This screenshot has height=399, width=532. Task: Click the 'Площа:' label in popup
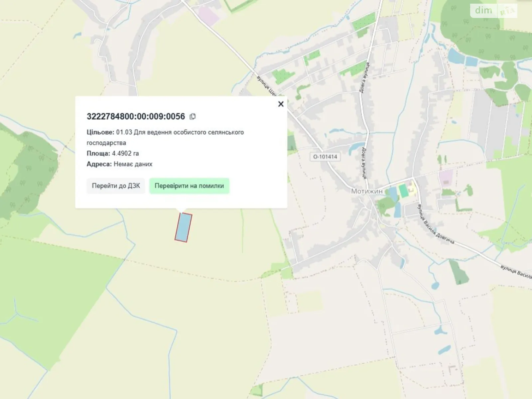tap(98, 153)
